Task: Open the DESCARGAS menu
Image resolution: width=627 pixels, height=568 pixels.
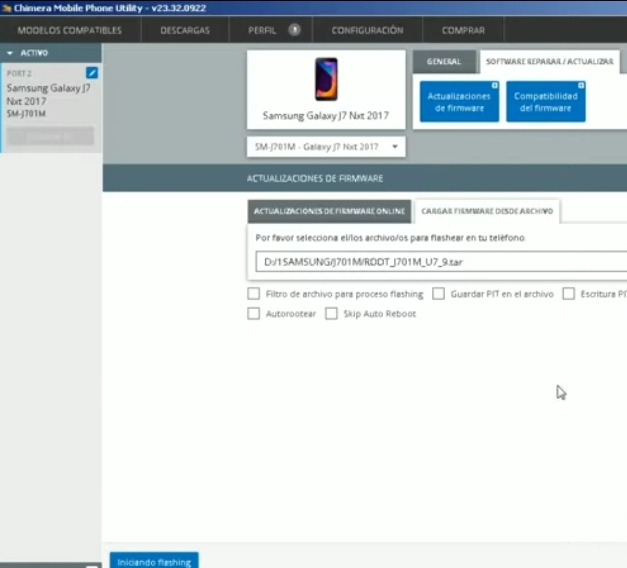Action: pyautogui.click(x=185, y=30)
